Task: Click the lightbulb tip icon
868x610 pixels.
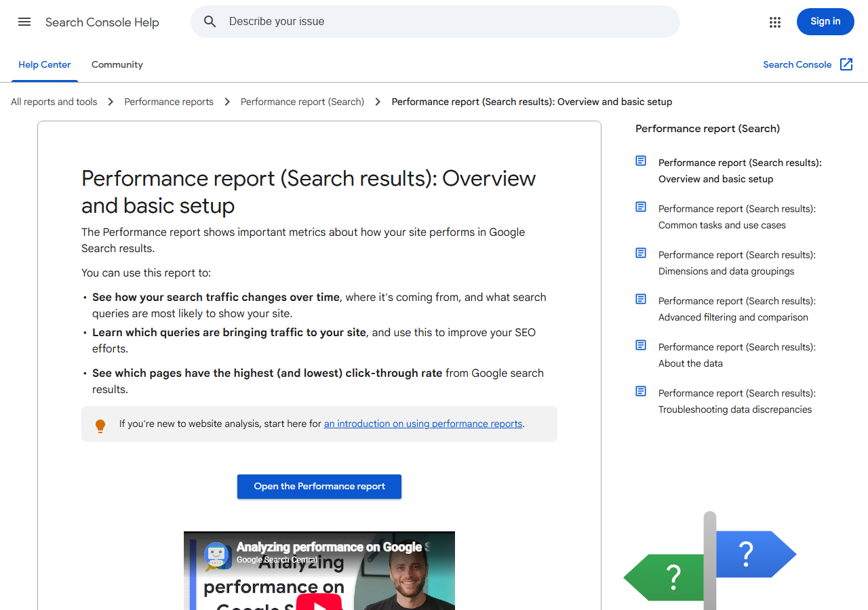Action: coord(100,426)
